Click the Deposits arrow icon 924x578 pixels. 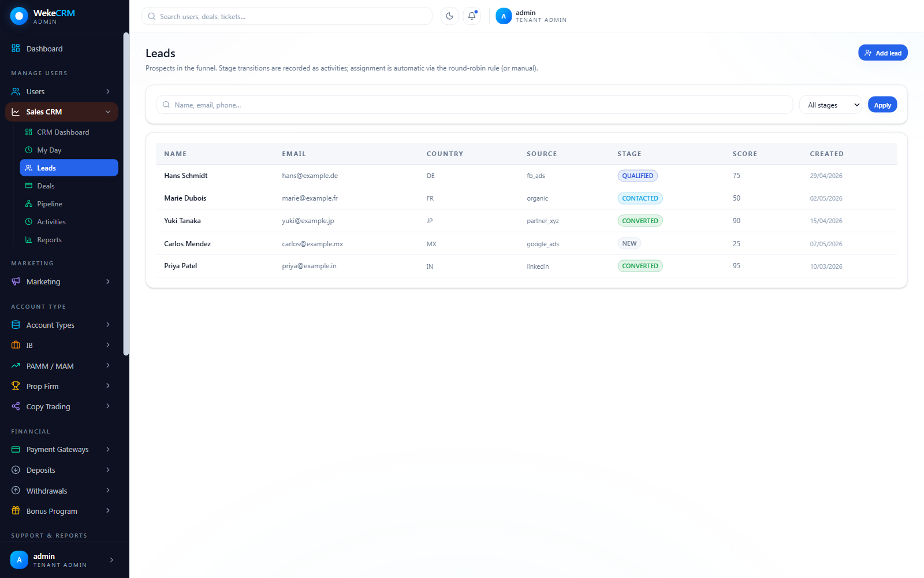[16, 470]
